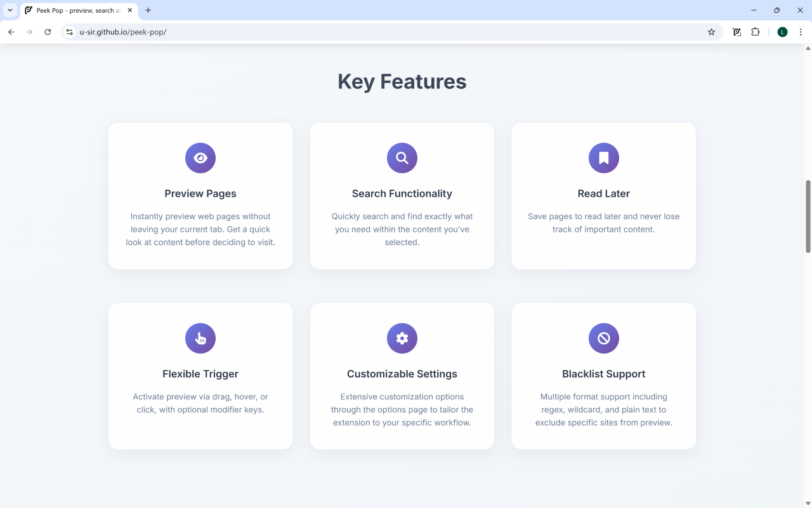Click the ban icon above Blacklist Support
Viewport: 812px width, 508px height.
[604, 338]
